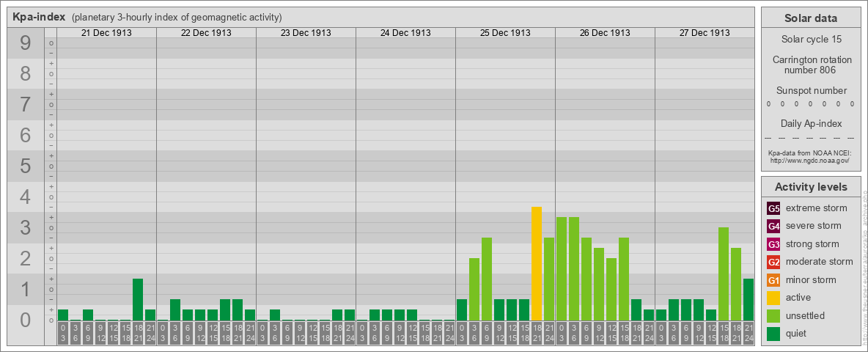This screenshot has width=868, height=352.
Task: Click the G4 severe storm badge
Action: 773,226
